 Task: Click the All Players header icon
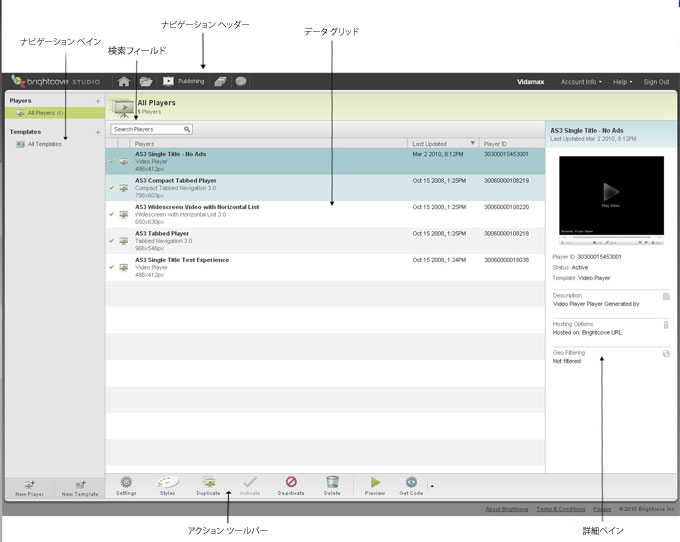point(123,107)
